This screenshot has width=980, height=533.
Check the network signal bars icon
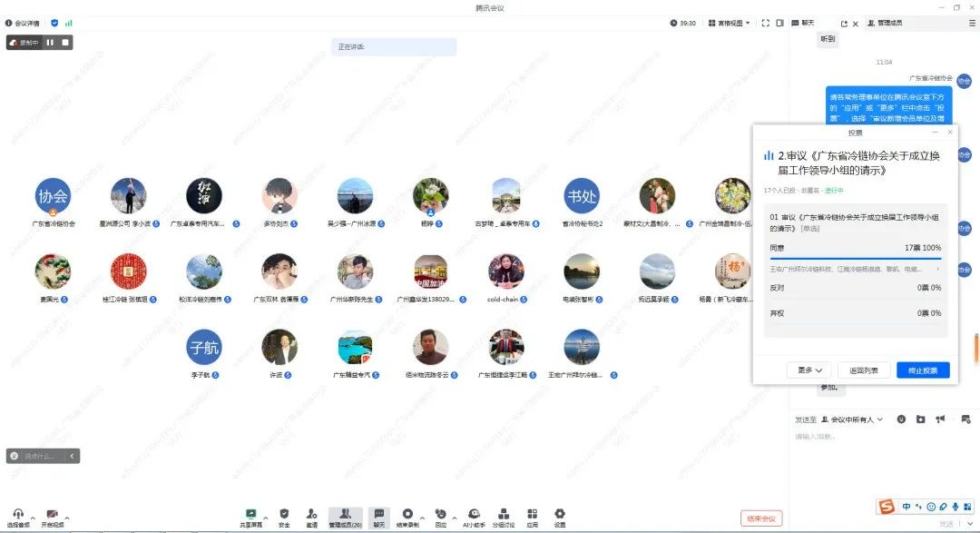(x=69, y=23)
